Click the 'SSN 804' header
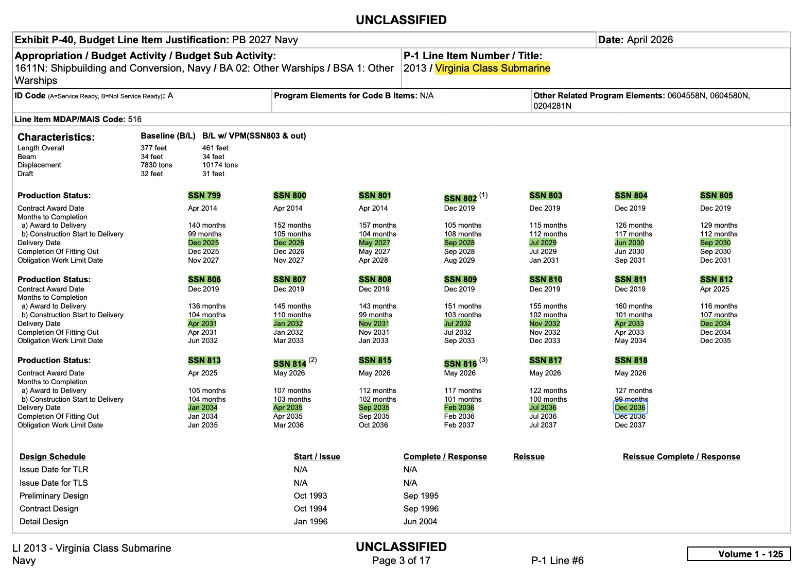Viewport: 800px width, 581px height. [631, 195]
